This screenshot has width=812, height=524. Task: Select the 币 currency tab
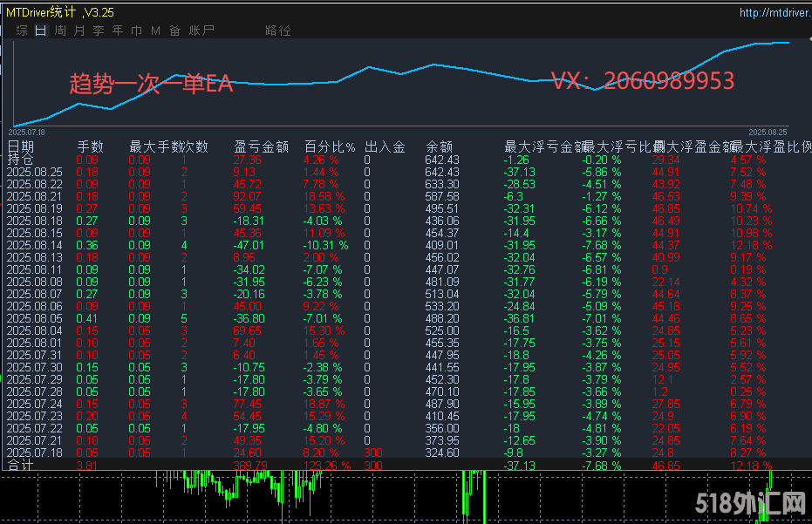coord(137,31)
